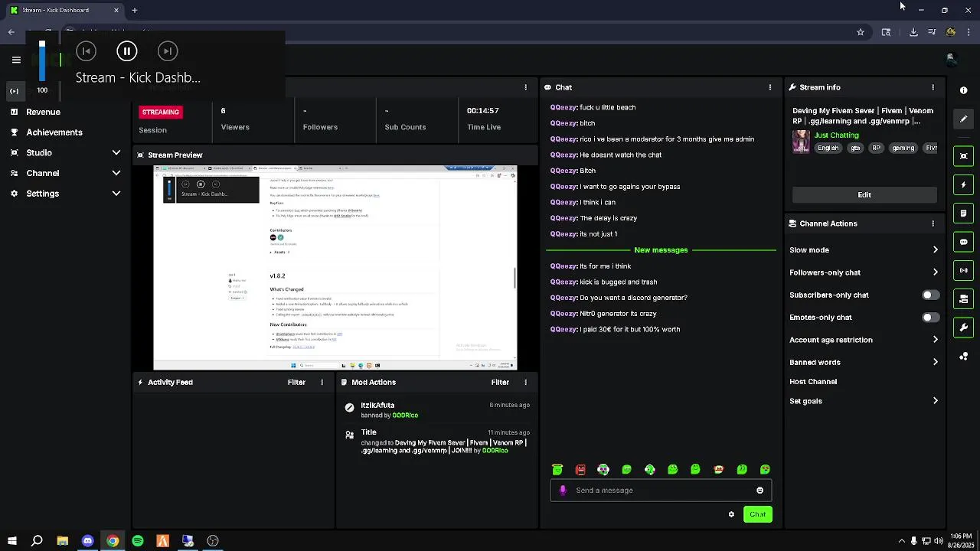Click the gaming tag in Stream info
The width and height of the screenshot is (980, 551).
(x=903, y=148)
